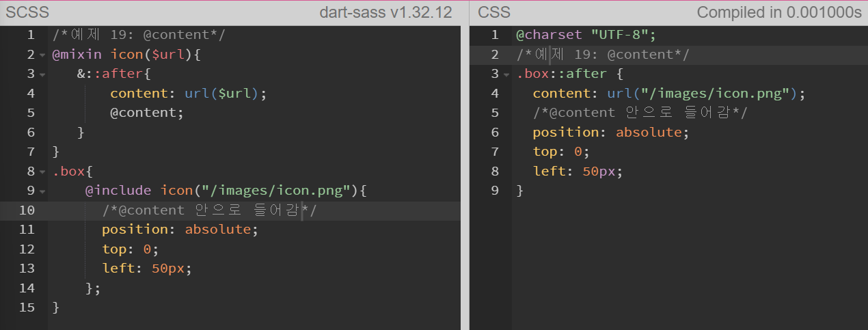Collapse the @mixin icon block fold arrow

tap(42, 55)
